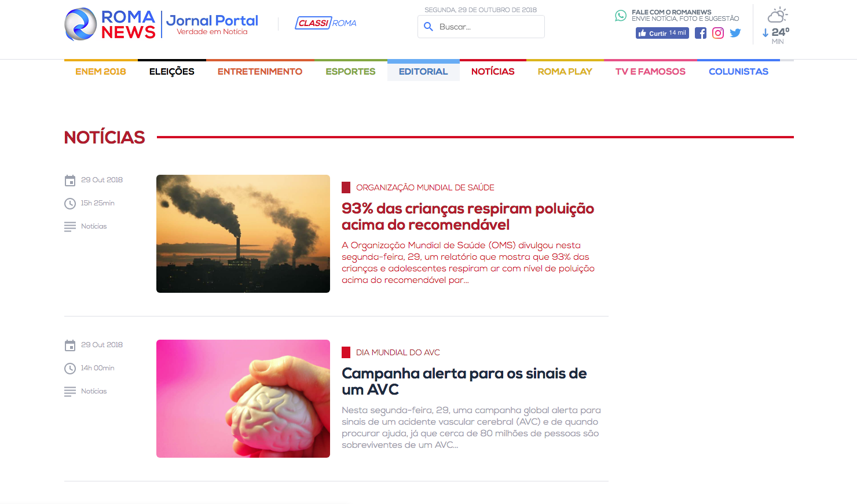Click red square beside Organização Mundial de Saúde
This screenshot has width=857, height=504.
346,187
